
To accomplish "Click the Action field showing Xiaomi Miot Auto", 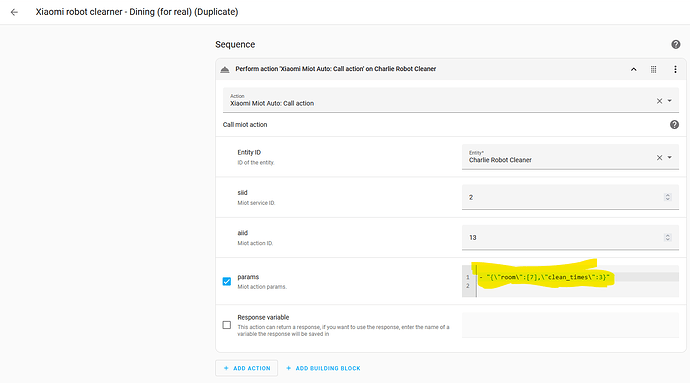I will pos(451,100).
